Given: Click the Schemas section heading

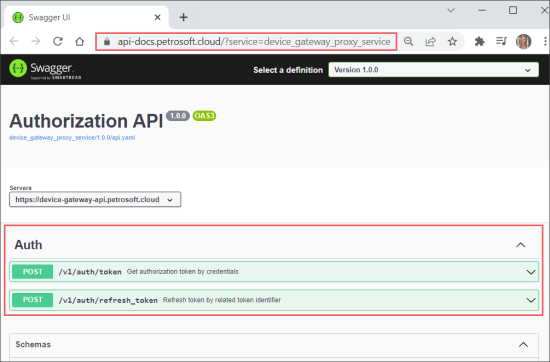Looking at the screenshot, I should (x=33, y=344).
